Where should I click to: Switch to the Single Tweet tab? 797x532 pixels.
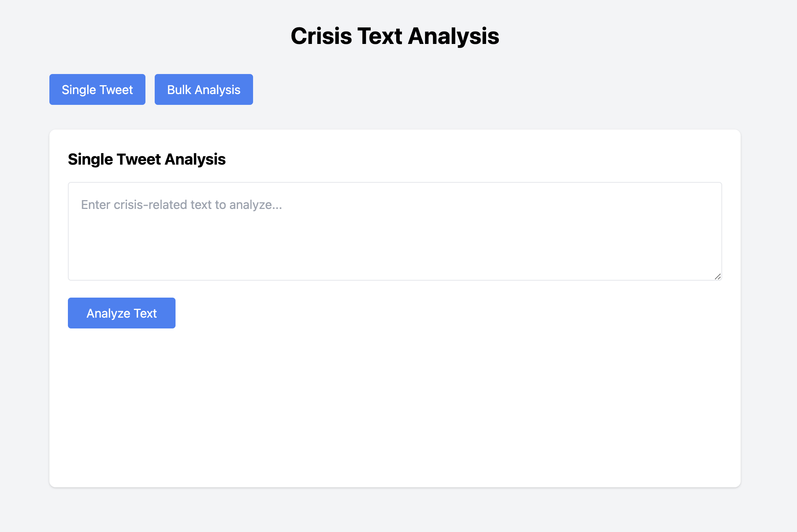pyautogui.click(x=97, y=89)
